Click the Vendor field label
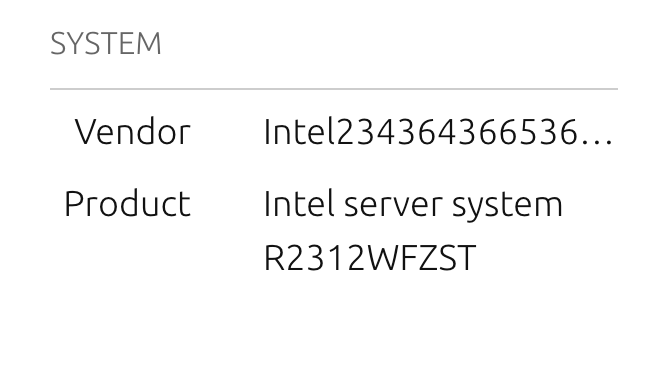This screenshot has height=384, width=662. [133, 132]
